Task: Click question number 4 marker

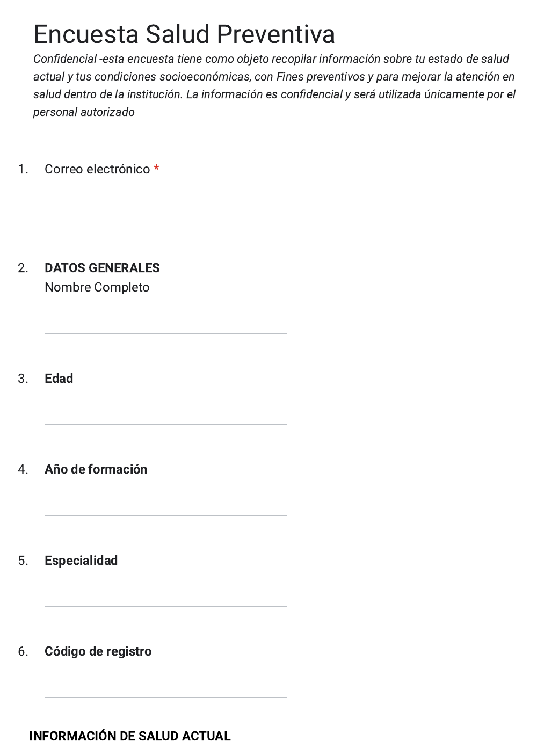Action: [23, 469]
